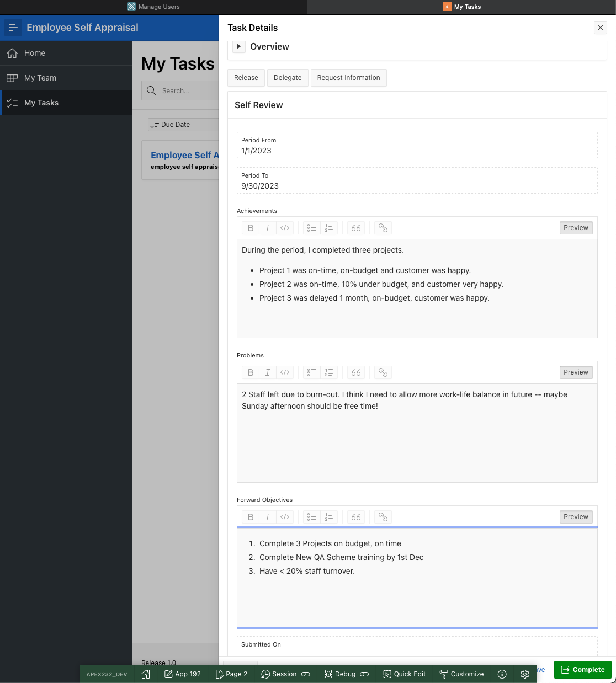Viewport: 616px width, 683px height.
Task: Insert blockquote in Forward Objectives editor
Action: click(356, 517)
